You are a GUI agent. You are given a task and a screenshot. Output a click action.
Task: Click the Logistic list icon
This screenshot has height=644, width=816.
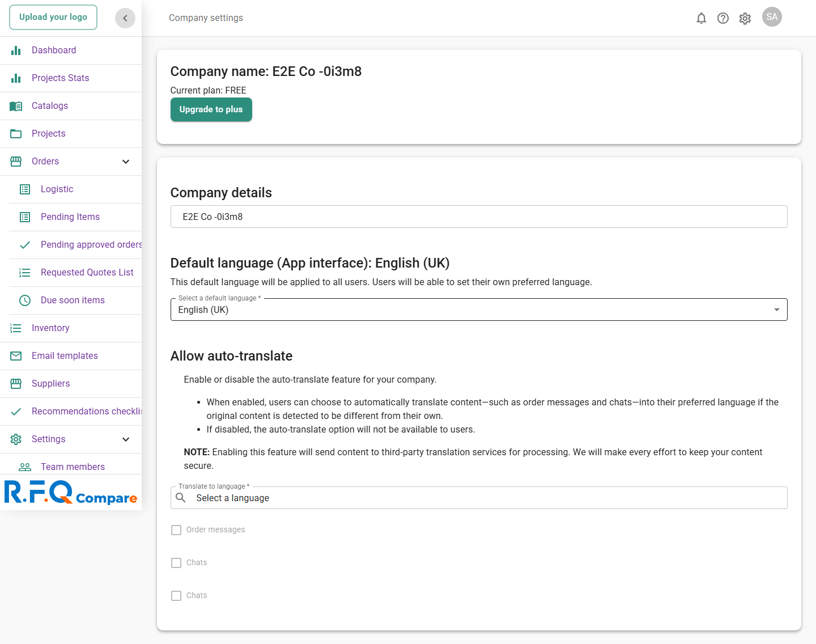click(25, 189)
